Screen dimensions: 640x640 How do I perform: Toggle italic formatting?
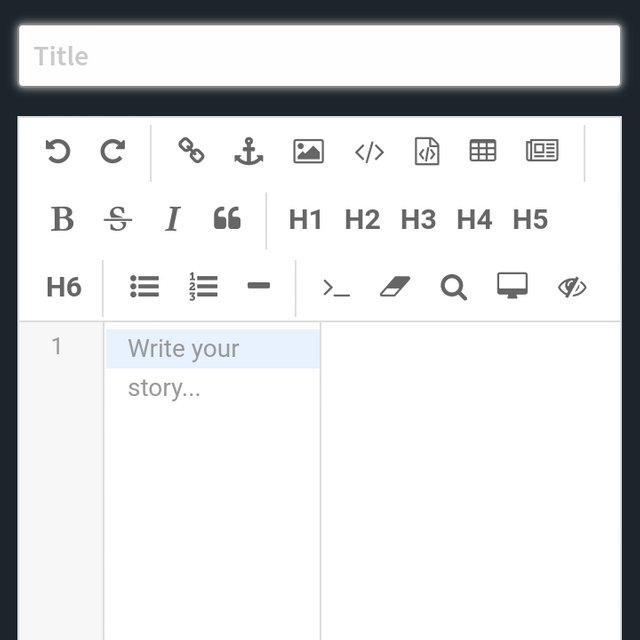pos(172,219)
